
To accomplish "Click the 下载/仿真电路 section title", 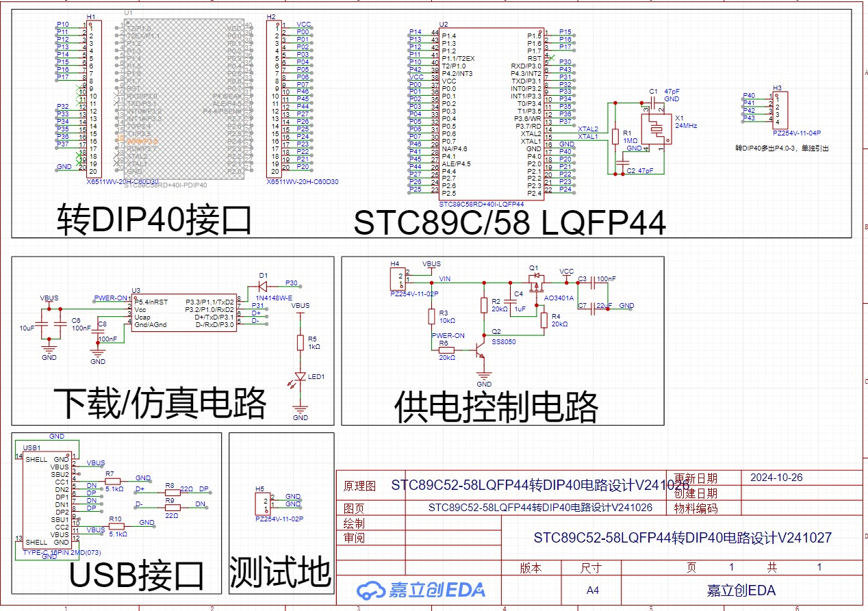I will click(x=159, y=403).
